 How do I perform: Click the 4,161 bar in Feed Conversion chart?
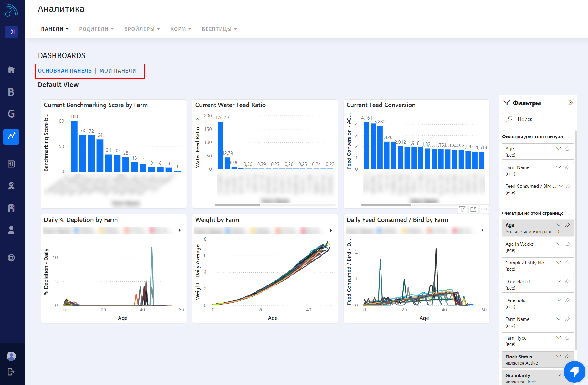(366, 146)
